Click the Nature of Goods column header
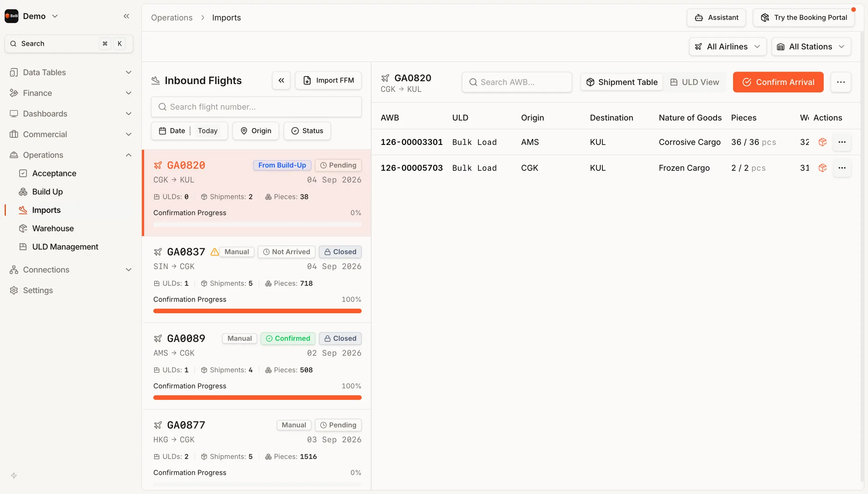The height and width of the screenshot is (494, 868). [x=690, y=118]
